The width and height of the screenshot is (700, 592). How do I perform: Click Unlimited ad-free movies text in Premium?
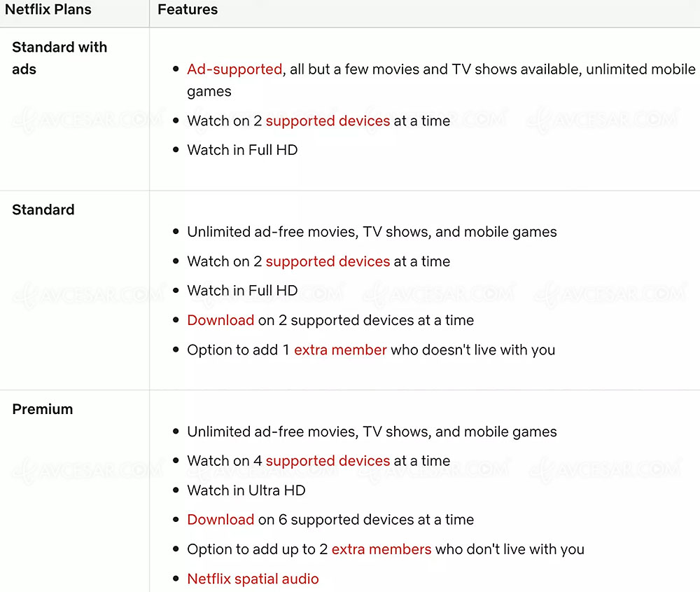pos(372,432)
